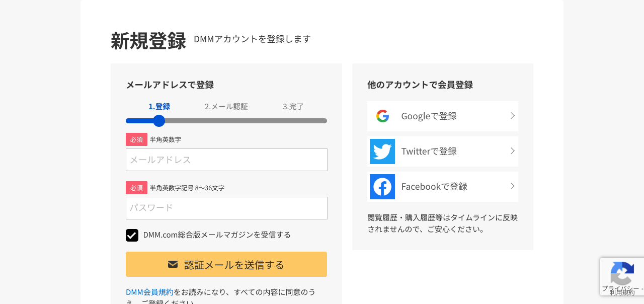
Task: Expand the Googleで登録 chevron arrow
Action: click(512, 116)
